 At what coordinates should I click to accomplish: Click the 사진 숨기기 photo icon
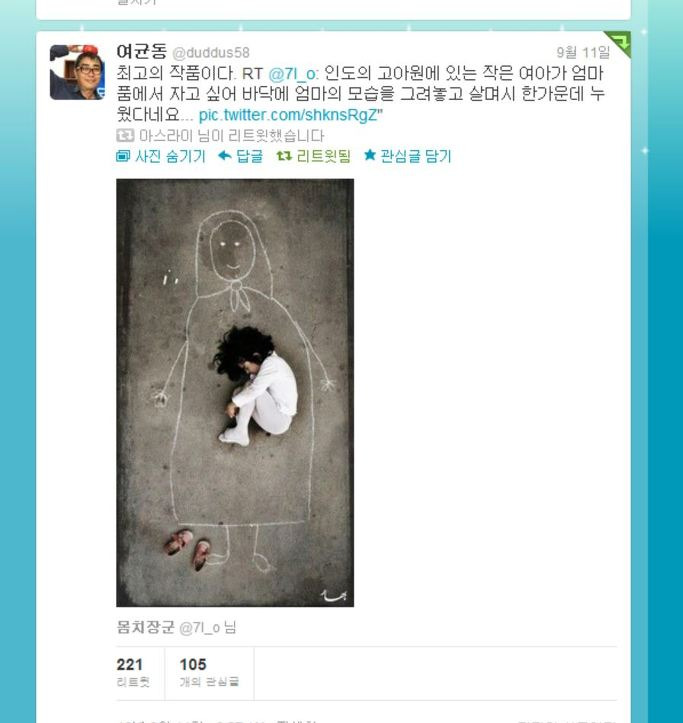[x=123, y=156]
